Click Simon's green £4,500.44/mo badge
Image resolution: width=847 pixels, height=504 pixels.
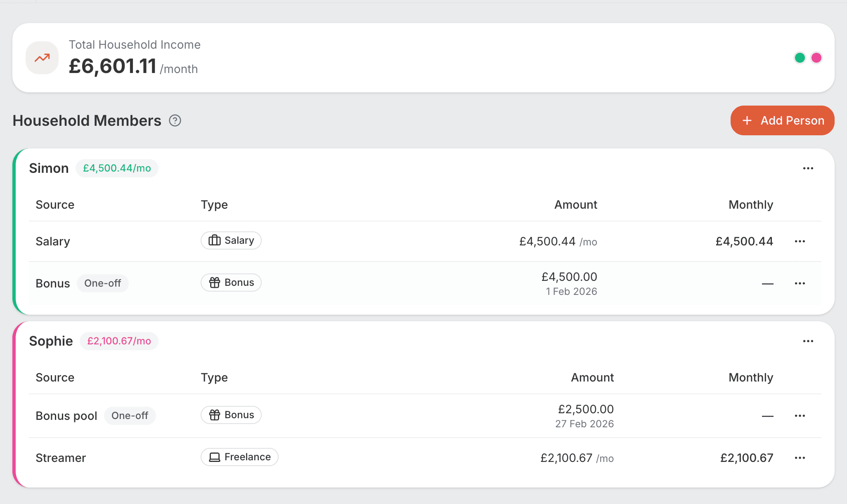pos(117,168)
